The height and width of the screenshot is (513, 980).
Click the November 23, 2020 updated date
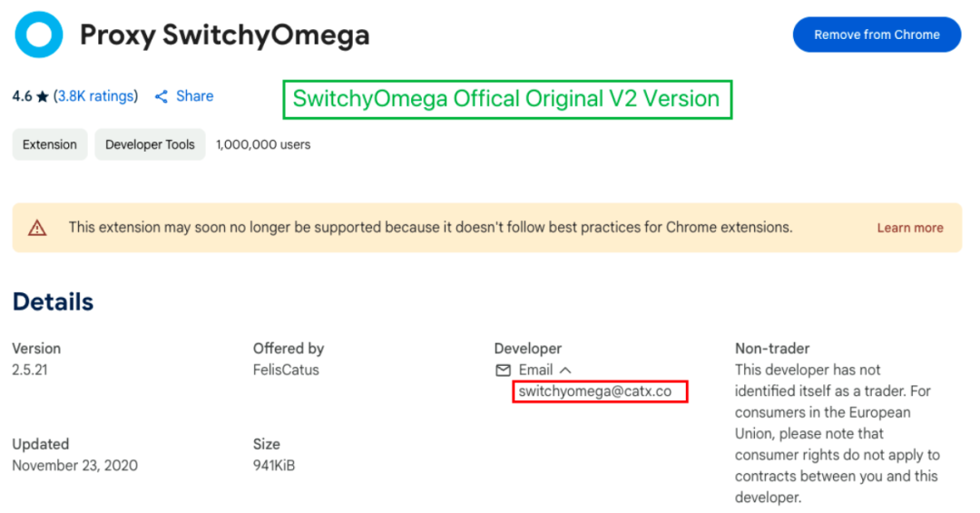pos(74,466)
